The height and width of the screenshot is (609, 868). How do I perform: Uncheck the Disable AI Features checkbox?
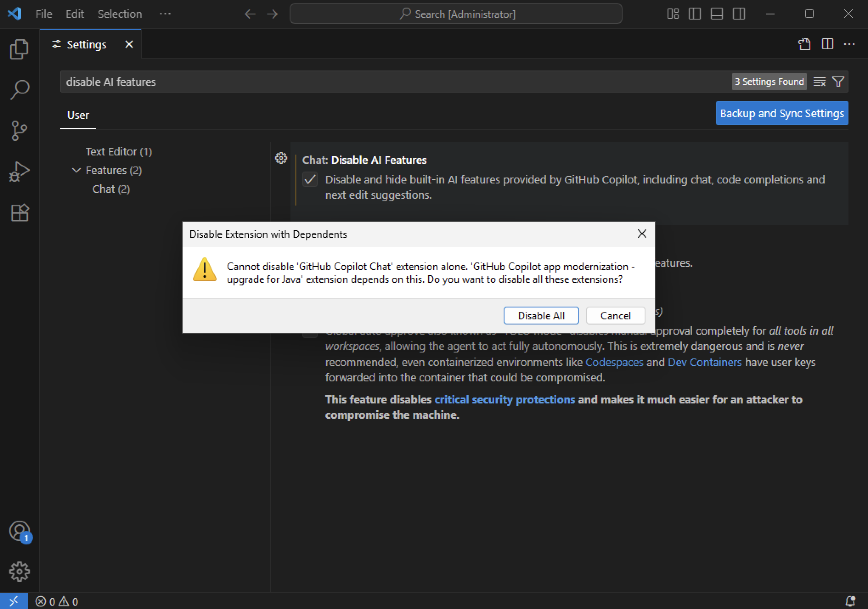pos(310,180)
